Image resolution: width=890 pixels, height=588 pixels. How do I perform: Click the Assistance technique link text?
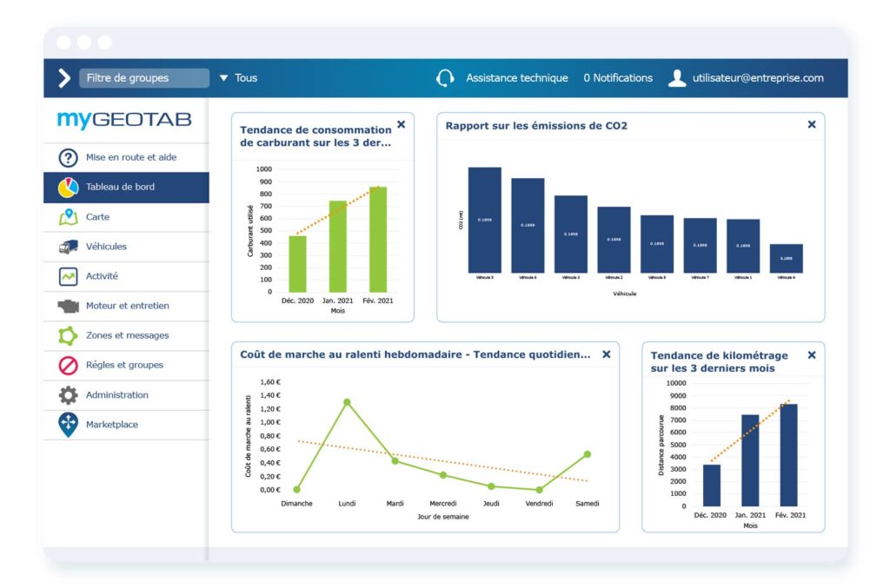(x=517, y=78)
